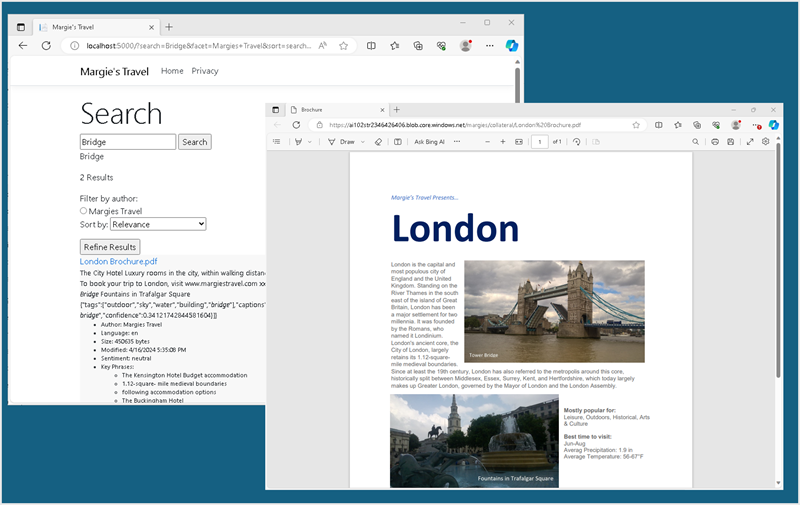
Task: Open the Sort by Relevance dropdown
Action: (158, 224)
